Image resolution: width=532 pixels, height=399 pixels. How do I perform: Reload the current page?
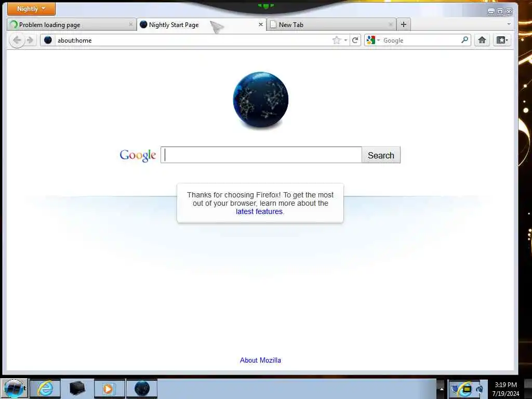coord(355,41)
